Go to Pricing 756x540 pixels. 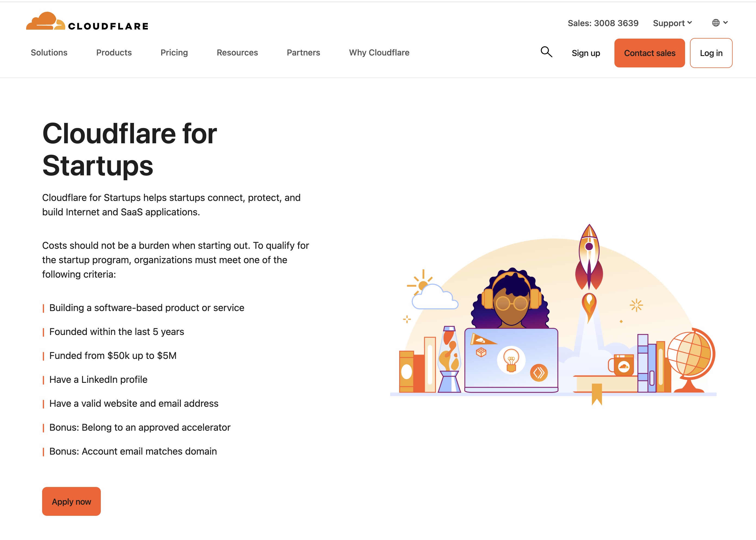(x=174, y=52)
